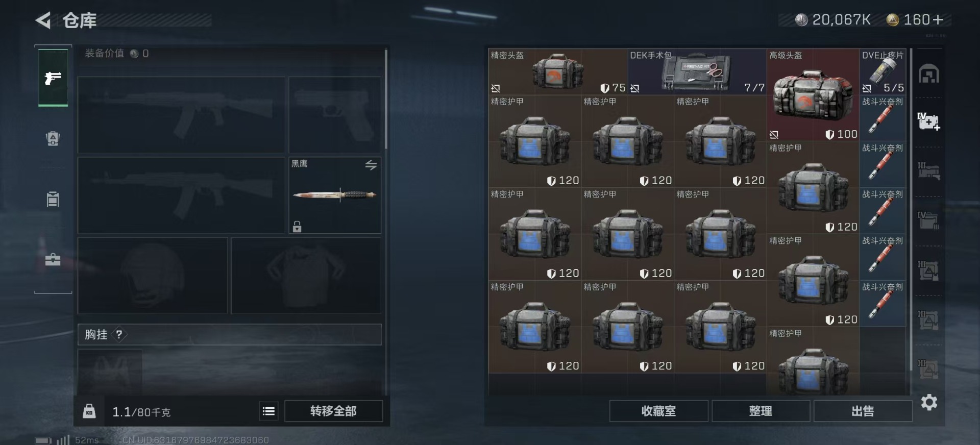Click 整理 to sort the storage

coord(761,411)
